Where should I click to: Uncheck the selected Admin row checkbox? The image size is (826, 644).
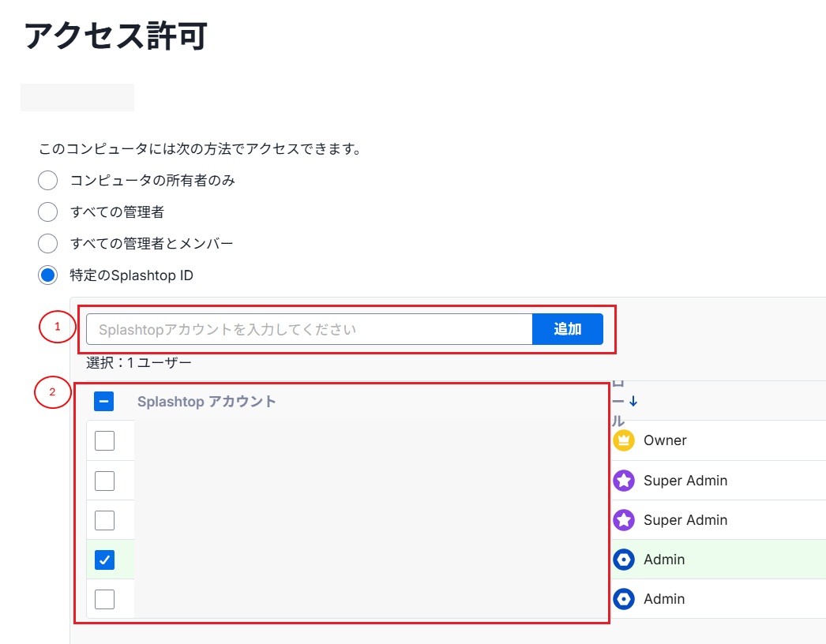pyautogui.click(x=104, y=560)
